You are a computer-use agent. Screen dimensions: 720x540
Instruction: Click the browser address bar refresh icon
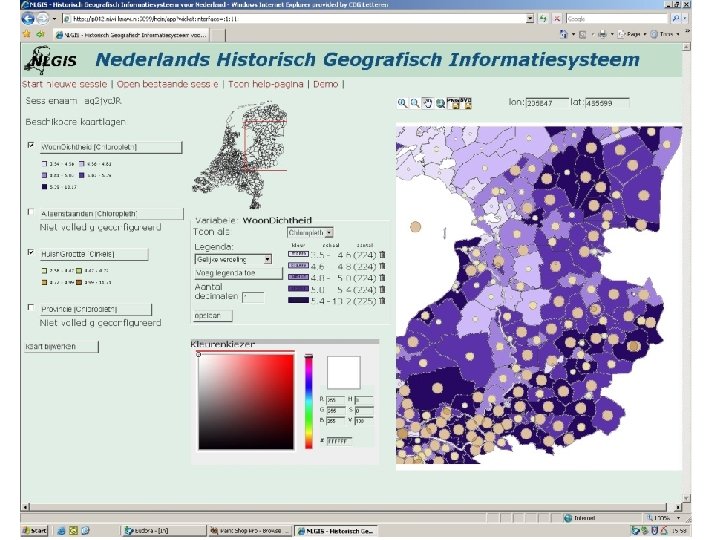click(x=544, y=18)
